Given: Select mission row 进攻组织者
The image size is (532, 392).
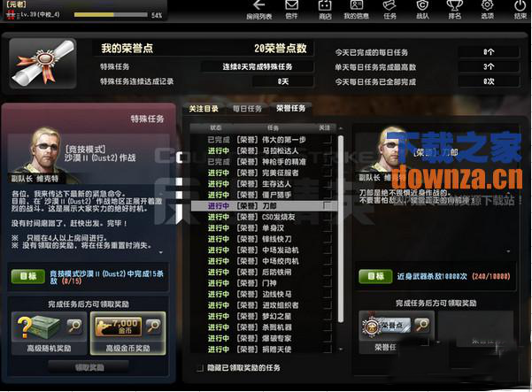Looking at the screenshot, I should click(x=264, y=305).
